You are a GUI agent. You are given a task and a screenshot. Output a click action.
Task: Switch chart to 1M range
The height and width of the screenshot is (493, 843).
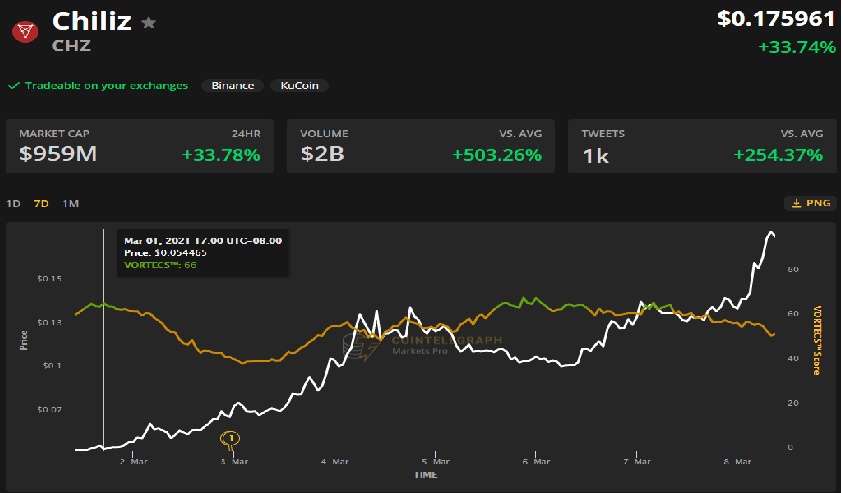coord(70,204)
